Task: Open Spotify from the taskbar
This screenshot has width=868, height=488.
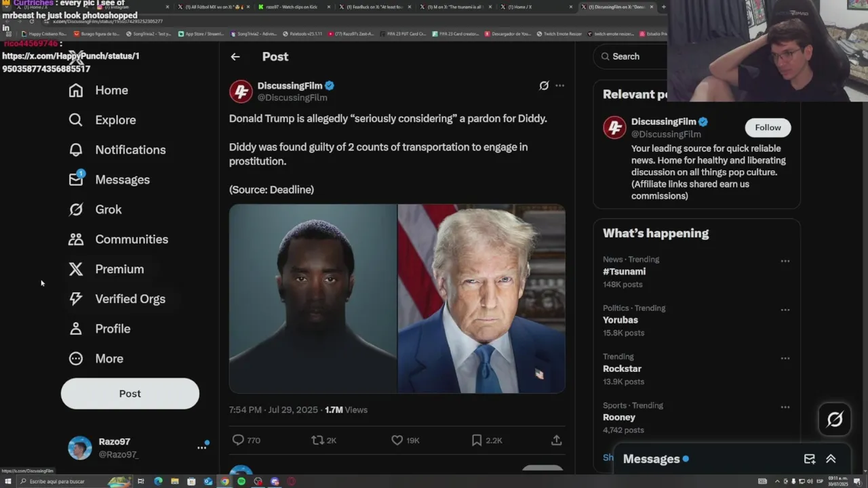Action: [241, 481]
